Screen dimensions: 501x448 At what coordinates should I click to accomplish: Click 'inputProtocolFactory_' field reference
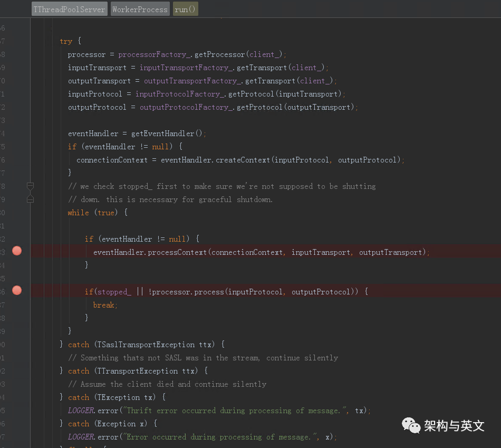point(180,94)
